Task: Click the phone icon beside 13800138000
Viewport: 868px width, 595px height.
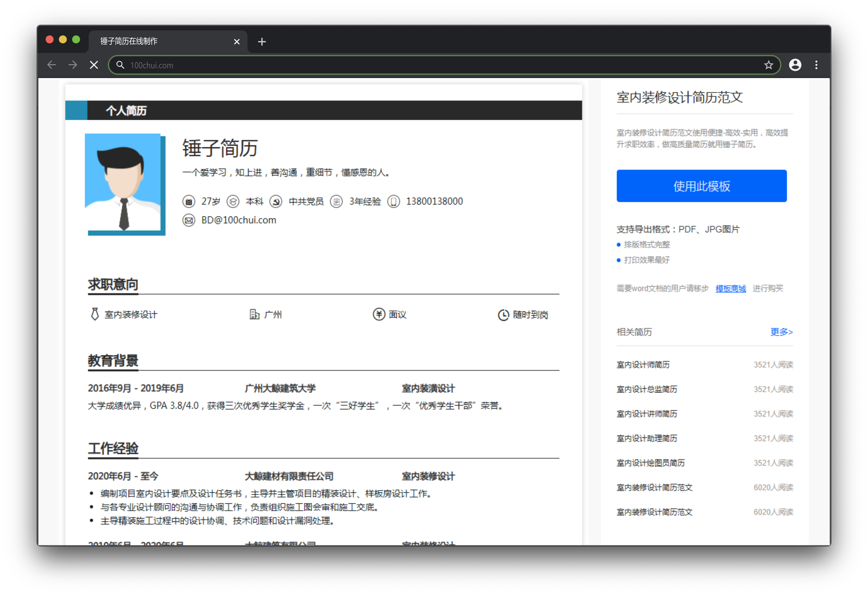Action: [x=393, y=202]
